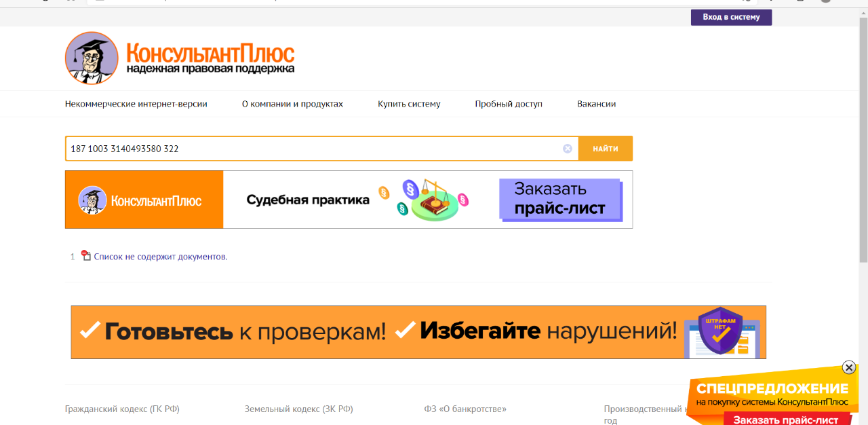Select Пробный доступ in navigation
Image resolution: width=868 pixels, height=425 pixels.
click(509, 104)
